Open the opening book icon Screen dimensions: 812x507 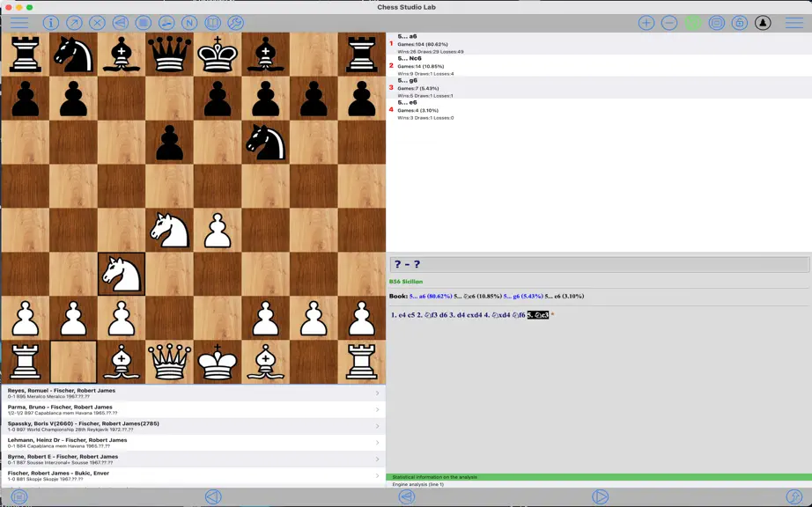coord(212,23)
